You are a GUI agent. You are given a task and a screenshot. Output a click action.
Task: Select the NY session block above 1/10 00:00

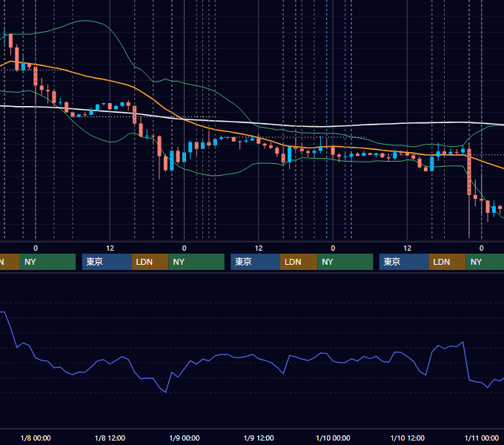(x=345, y=262)
